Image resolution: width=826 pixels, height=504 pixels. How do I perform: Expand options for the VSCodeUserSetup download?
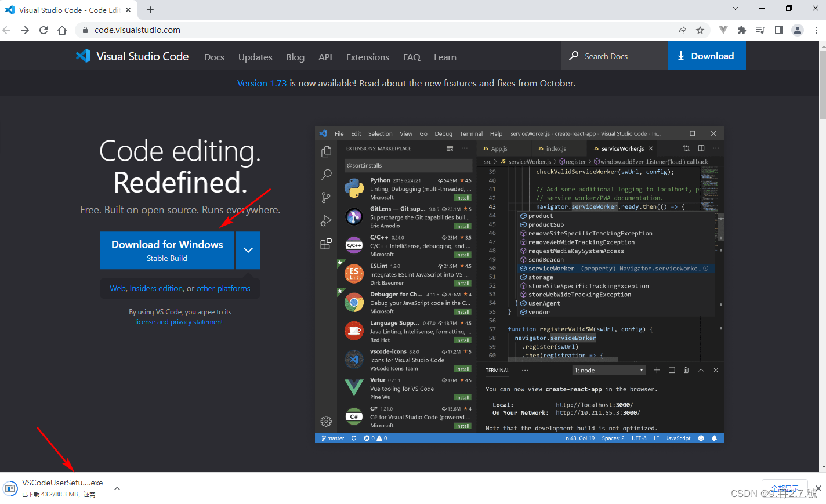117,488
